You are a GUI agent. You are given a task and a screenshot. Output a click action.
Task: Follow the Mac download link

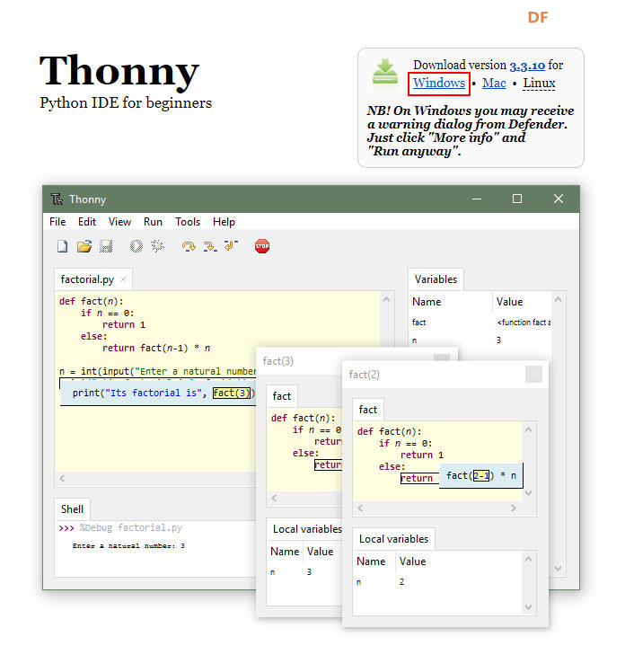pyautogui.click(x=494, y=83)
